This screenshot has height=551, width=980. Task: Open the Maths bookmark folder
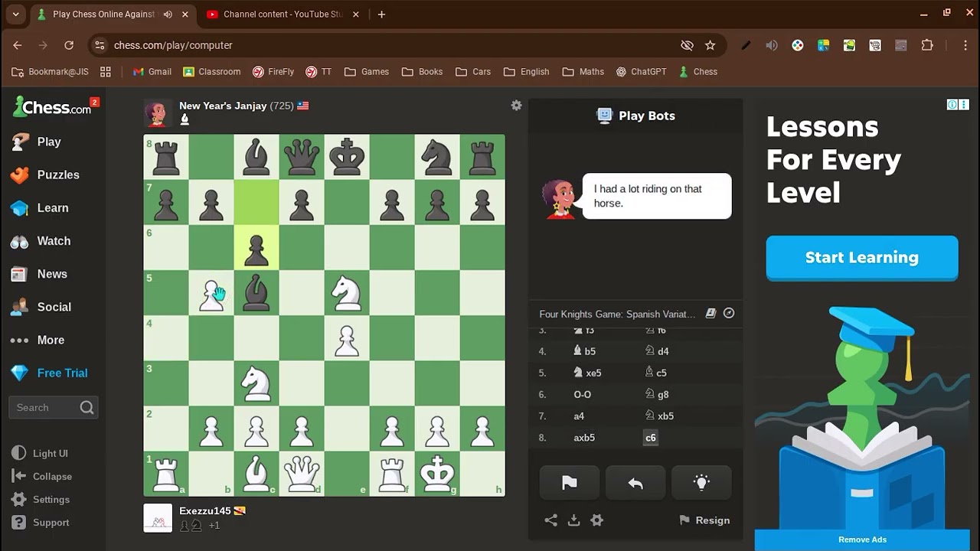pos(583,72)
